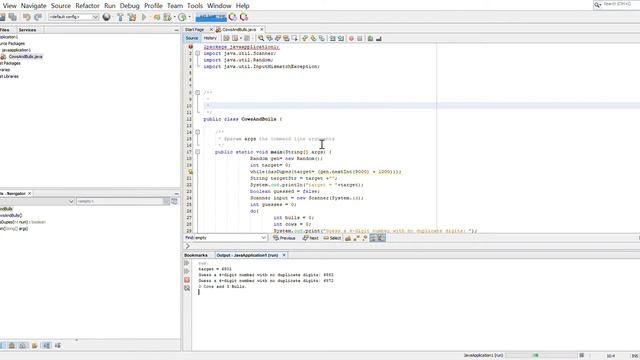Click the Profile Project icon
Viewport: 640px width, 360px height.
pyautogui.click(x=167, y=17)
